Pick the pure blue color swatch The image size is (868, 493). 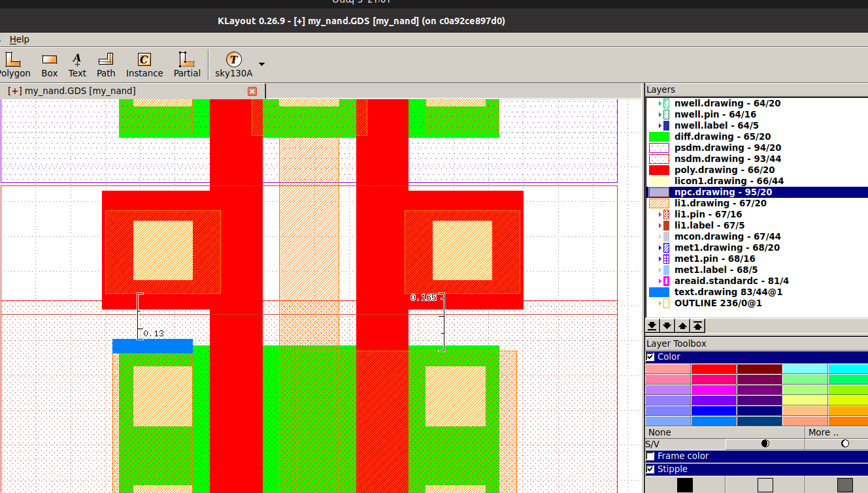pyautogui.click(x=714, y=411)
